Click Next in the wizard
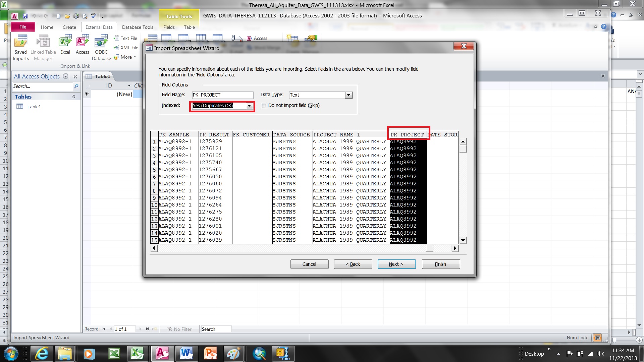Screen dimensions: 644x362 pyautogui.click(x=396, y=264)
